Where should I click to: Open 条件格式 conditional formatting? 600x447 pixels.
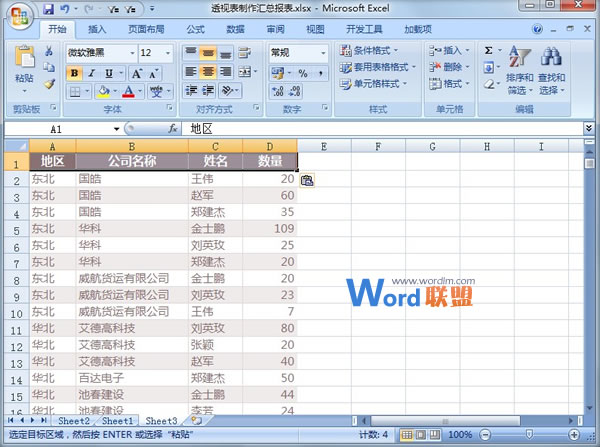[x=369, y=51]
